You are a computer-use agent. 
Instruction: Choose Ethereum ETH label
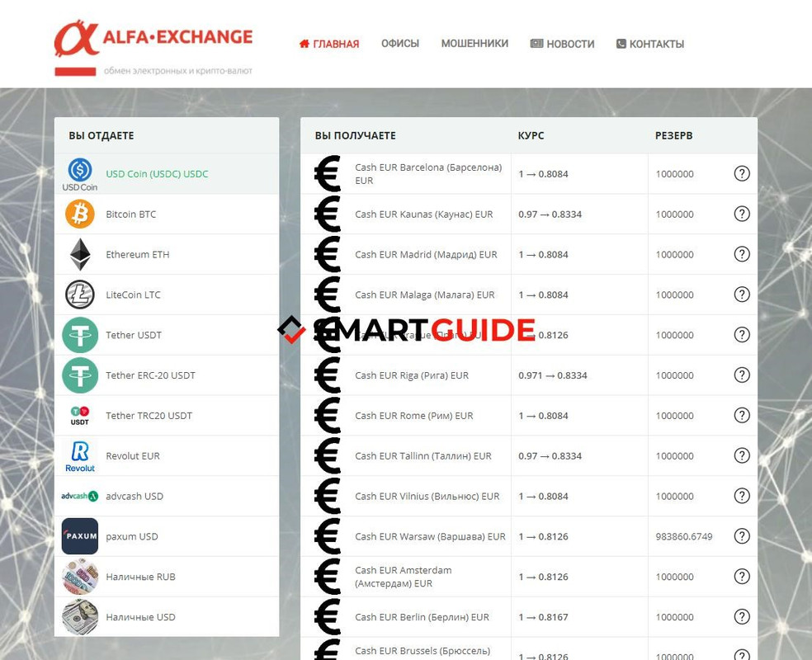(x=137, y=254)
